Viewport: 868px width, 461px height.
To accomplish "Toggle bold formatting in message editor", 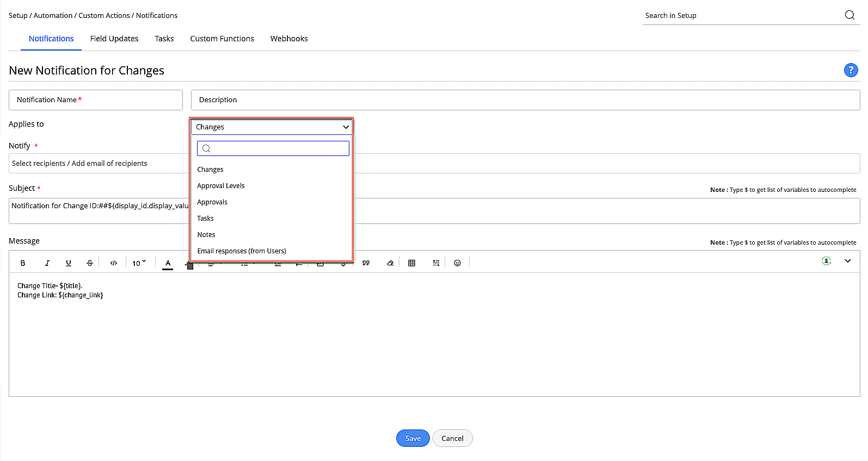I will (x=23, y=263).
